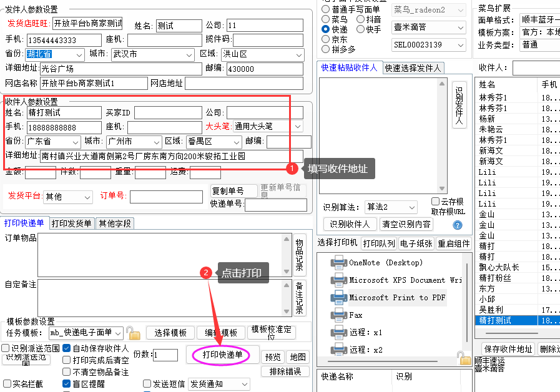Pick the 远程: x2 remote printer icon
560x392 pixels.
point(339,350)
